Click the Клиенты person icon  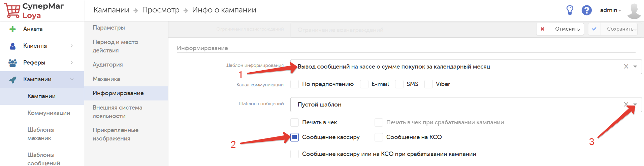tap(13, 46)
